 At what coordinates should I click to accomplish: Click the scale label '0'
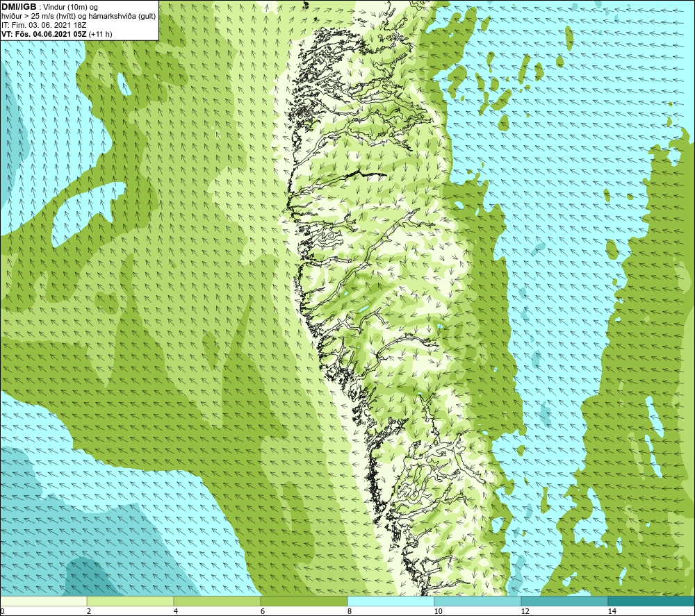(x=2, y=611)
